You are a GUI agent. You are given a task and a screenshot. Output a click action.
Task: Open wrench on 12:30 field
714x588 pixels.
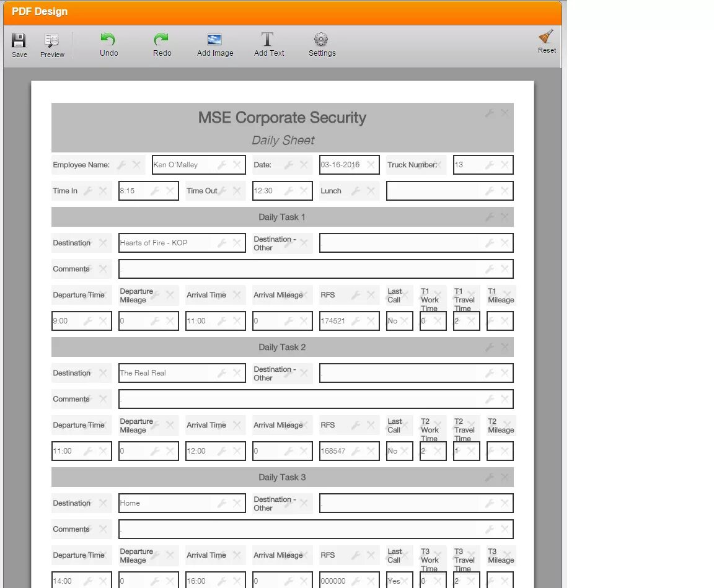click(289, 191)
